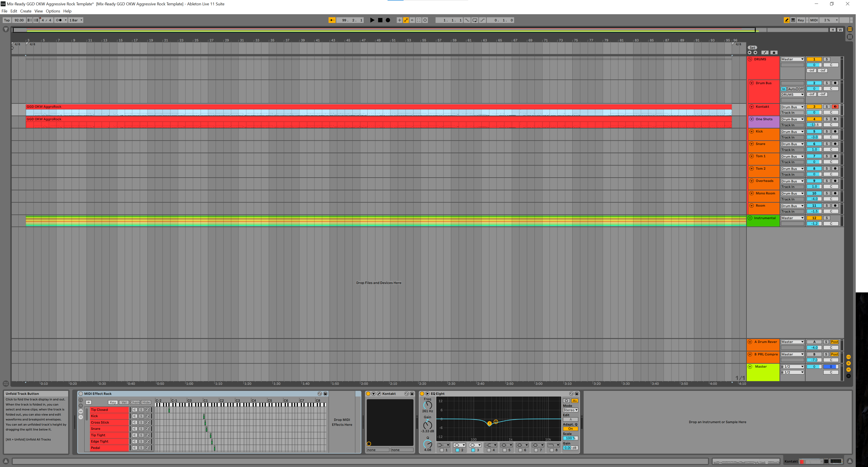Enable the Draw Mode pencil
The width and height of the screenshot is (868, 467).
[x=786, y=20]
